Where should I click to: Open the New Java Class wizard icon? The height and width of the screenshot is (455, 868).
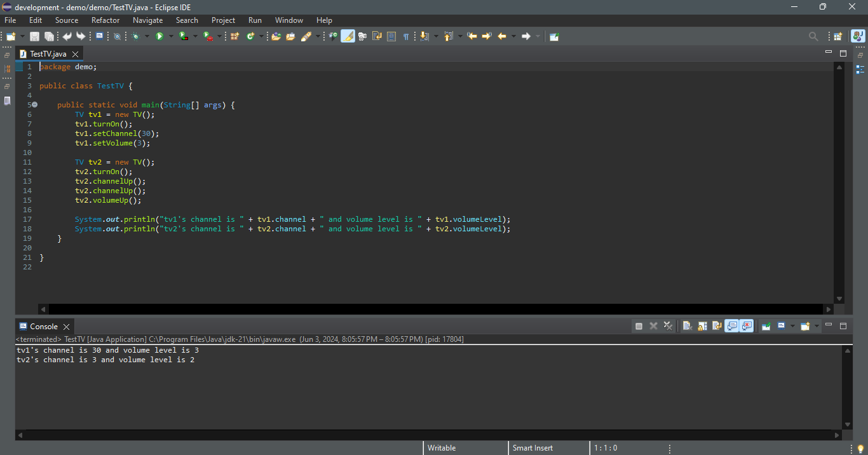pyautogui.click(x=250, y=36)
